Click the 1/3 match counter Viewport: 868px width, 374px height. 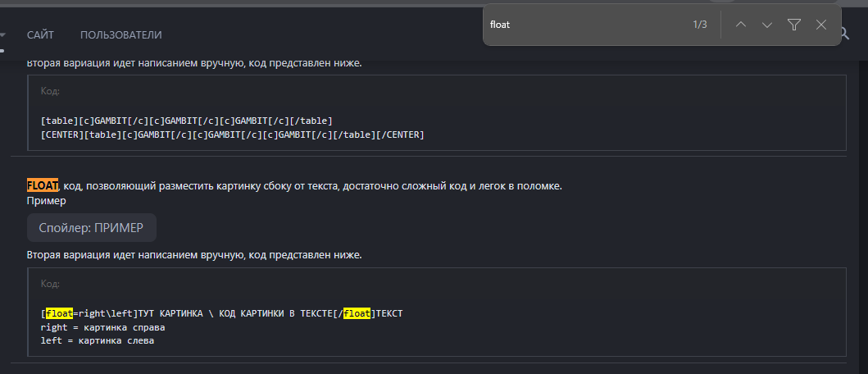pyautogui.click(x=699, y=25)
